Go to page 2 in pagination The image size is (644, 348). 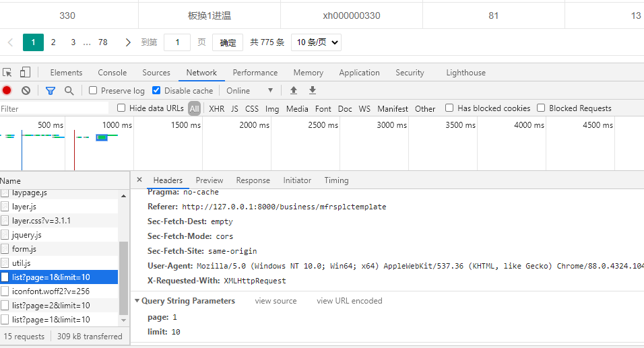pos(53,42)
